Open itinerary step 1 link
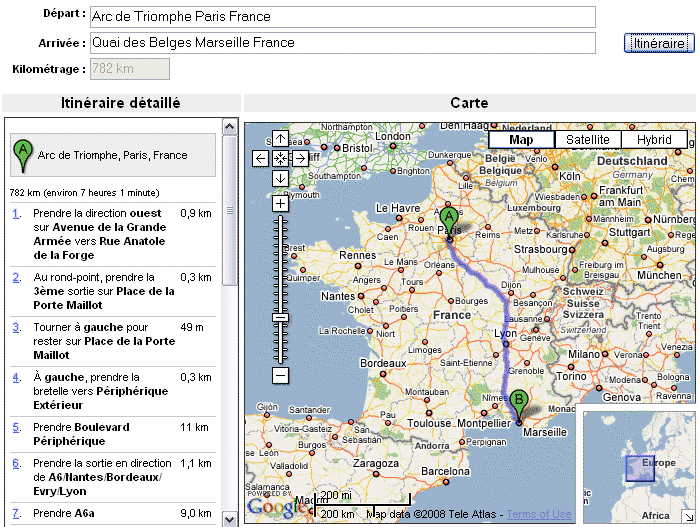Screen dimensions: 700x527 click(16, 213)
